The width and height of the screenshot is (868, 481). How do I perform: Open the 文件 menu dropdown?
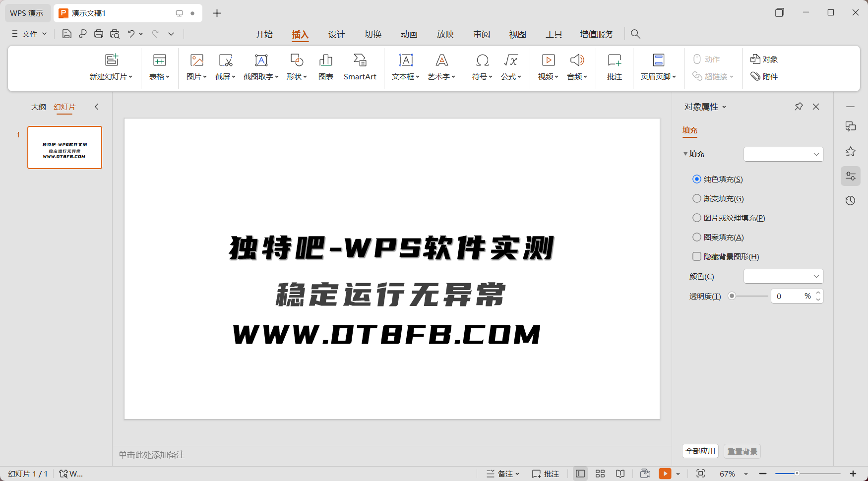(29, 34)
